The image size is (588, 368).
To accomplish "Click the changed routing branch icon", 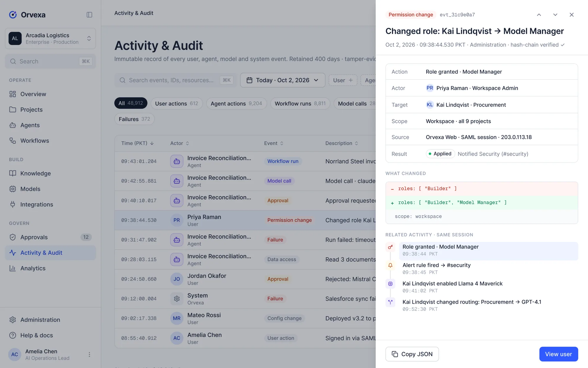I will click(390, 302).
